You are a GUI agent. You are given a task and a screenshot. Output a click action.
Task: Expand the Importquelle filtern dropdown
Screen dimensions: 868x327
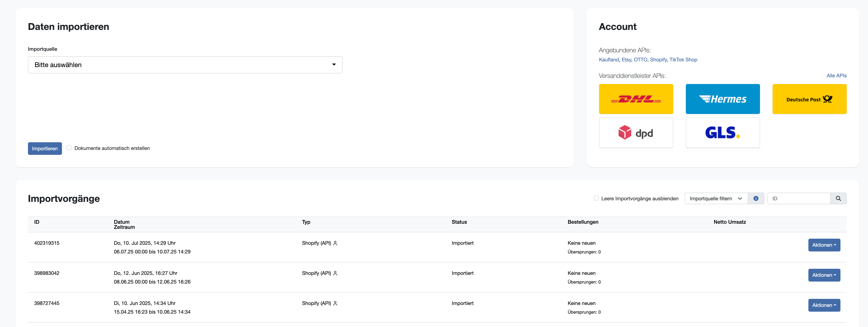(716, 199)
